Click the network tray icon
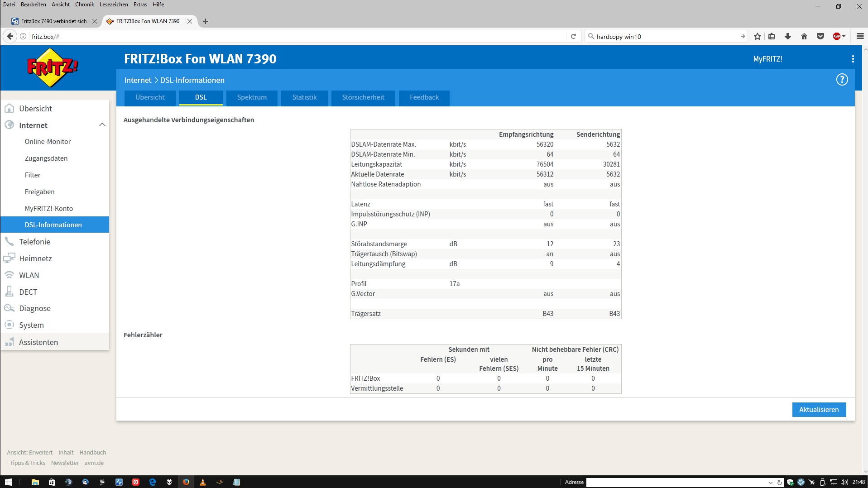Screen dimensions: 868x488 tap(833, 482)
